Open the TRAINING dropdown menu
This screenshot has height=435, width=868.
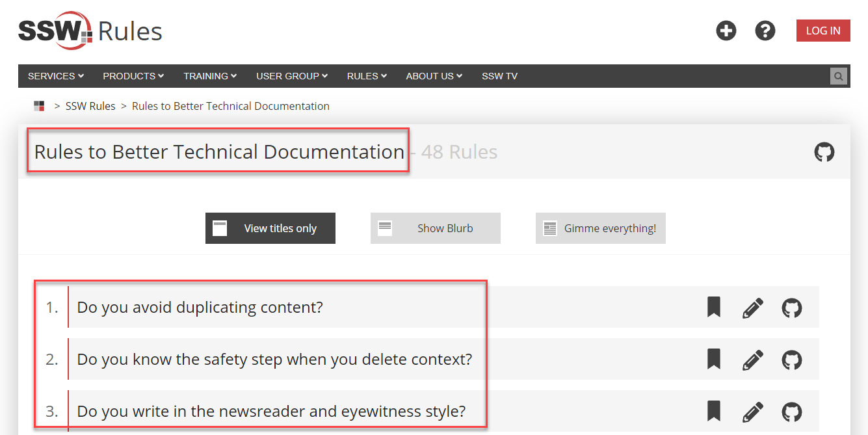pyautogui.click(x=210, y=76)
